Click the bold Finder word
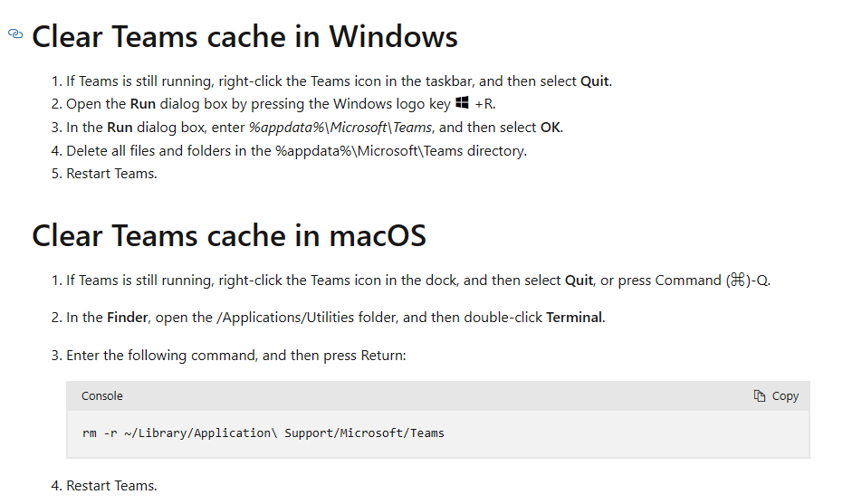This screenshot has height=504, width=843. point(127,318)
